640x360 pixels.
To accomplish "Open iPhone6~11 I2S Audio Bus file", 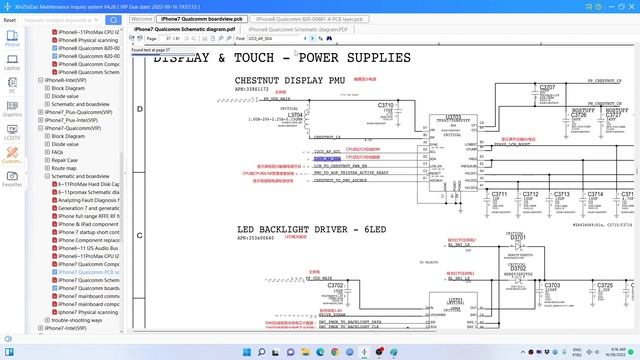I will [85, 248].
